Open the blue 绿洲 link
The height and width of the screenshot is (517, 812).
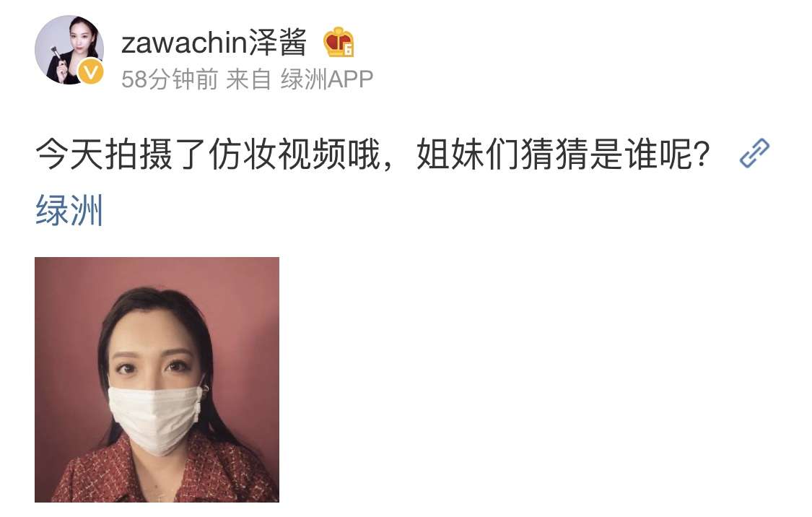click(x=69, y=210)
